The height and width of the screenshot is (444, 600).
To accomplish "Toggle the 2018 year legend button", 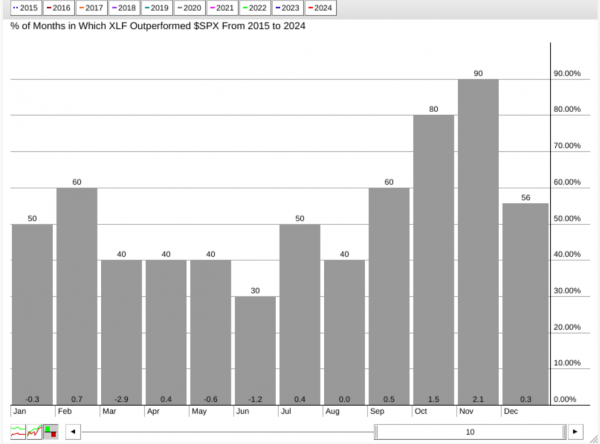I will point(124,8).
